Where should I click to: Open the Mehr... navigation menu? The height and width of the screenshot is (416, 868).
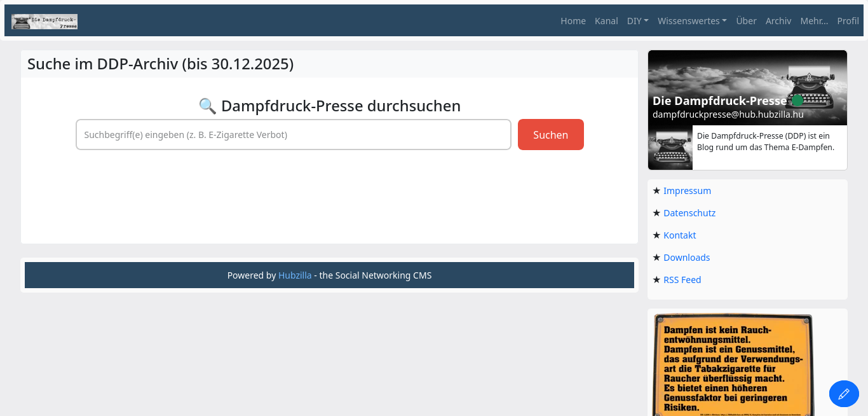coord(814,21)
